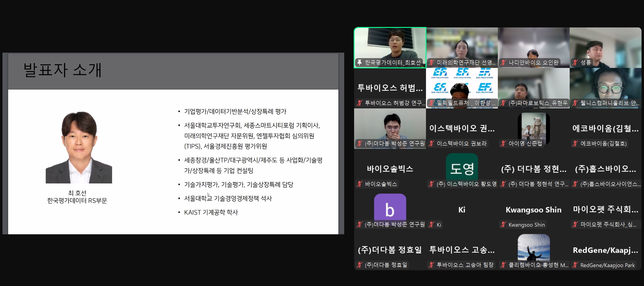Click muted mic icon next to 나디안바이오 오인완

tap(503, 62)
